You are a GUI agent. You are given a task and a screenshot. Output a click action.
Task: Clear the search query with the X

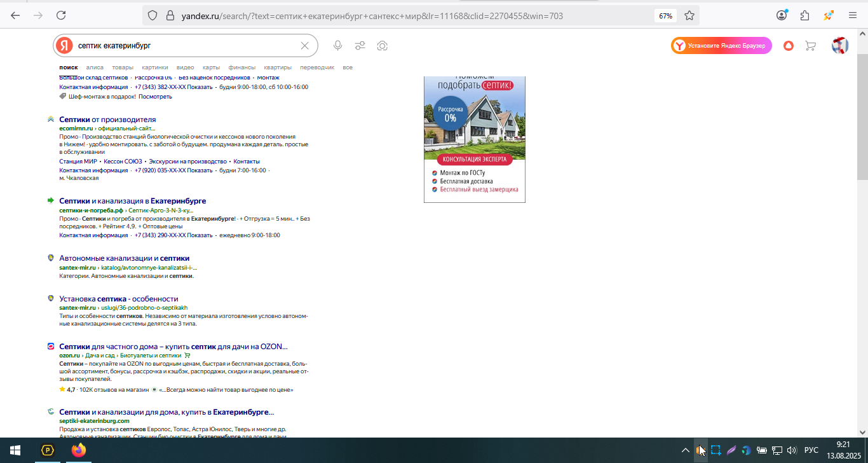(x=304, y=46)
